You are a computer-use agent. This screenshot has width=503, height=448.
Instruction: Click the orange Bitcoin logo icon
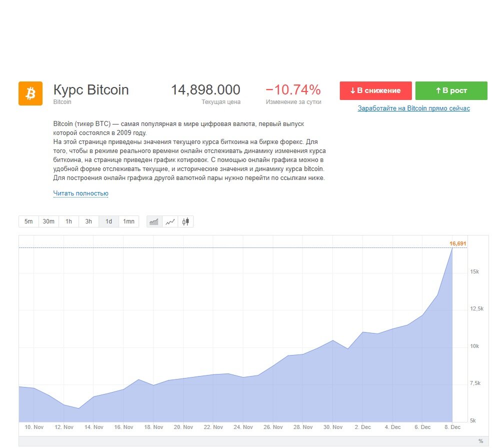tap(30, 93)
